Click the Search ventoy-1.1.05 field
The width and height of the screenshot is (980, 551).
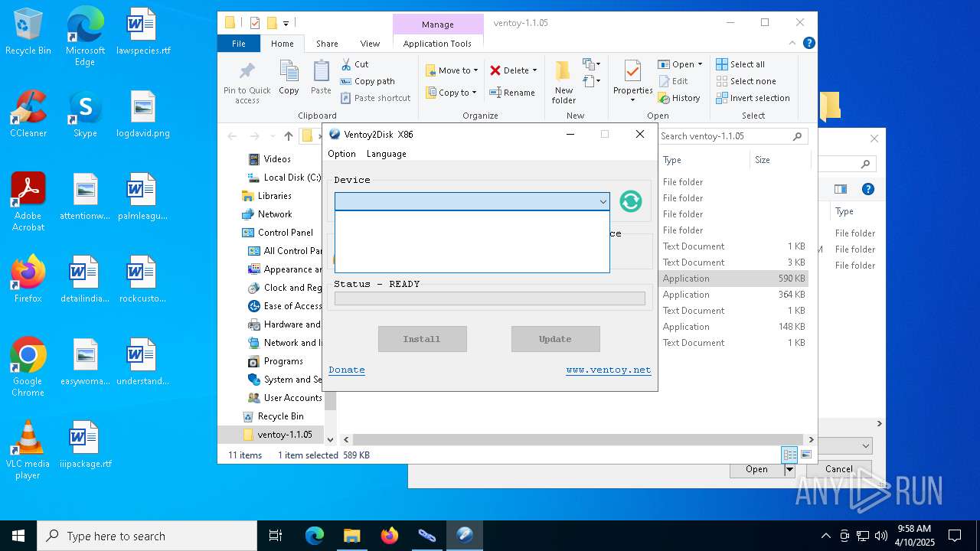[731, 136]
